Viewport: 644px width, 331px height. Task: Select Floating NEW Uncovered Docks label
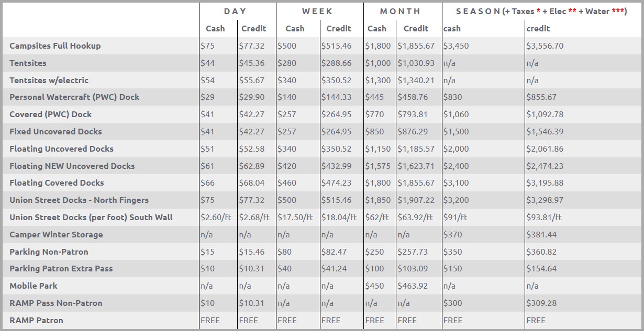pos(72,166)
